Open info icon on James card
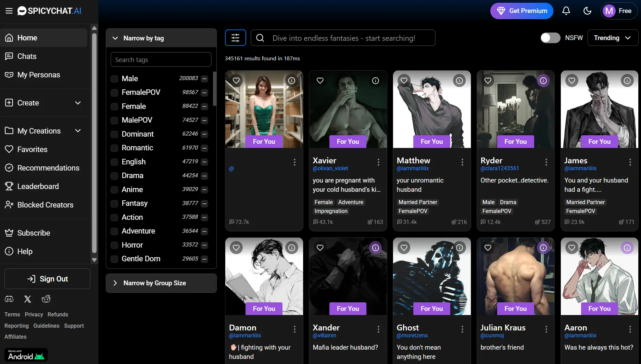The image size is (641, 364). tap(627, 80)
